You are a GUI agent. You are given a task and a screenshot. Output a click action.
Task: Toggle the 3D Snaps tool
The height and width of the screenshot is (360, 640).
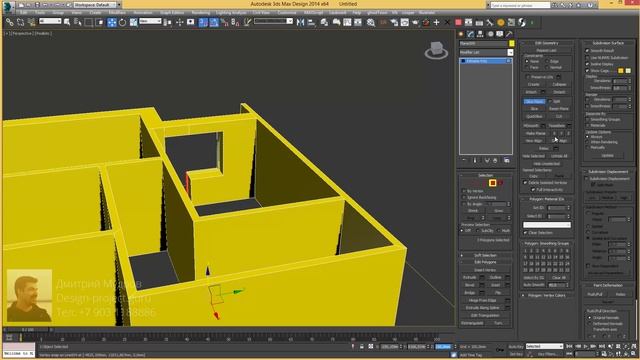pos(203,22)
